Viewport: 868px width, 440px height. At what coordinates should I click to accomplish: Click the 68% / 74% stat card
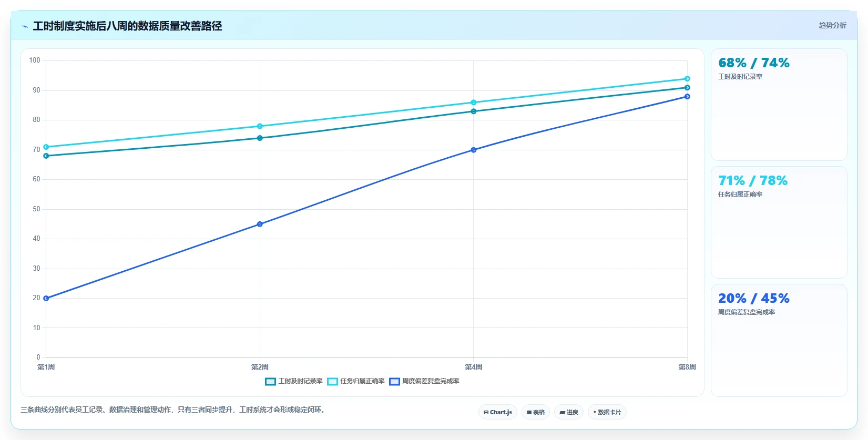pos(779,105)
